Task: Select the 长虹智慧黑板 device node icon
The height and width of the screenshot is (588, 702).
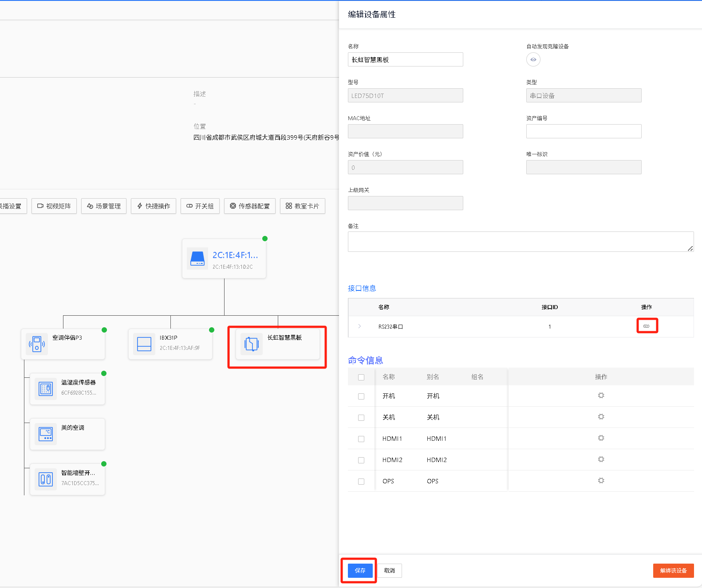Action: pyautogui.click(x=252, y=344)
